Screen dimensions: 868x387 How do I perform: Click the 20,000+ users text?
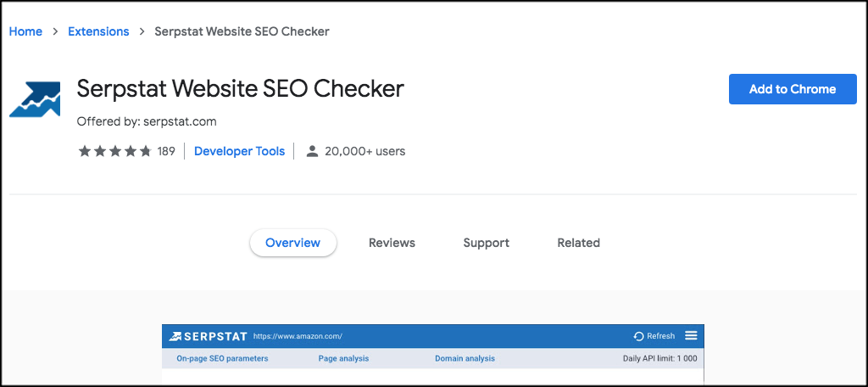click(364, 151)
